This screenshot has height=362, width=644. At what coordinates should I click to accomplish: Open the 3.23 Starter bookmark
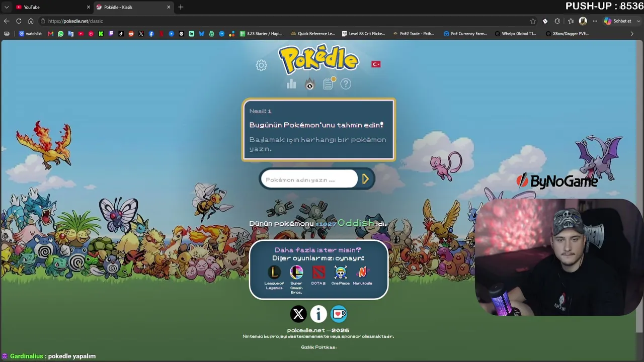coord(261,34)
